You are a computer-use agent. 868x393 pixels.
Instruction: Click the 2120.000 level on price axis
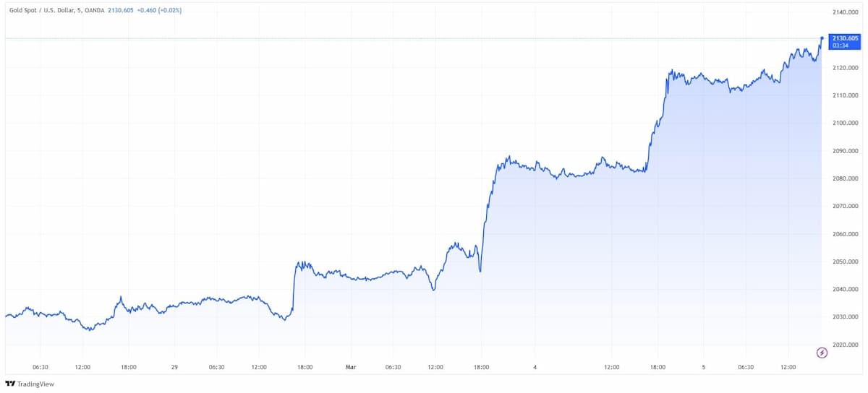click(846, 68)
